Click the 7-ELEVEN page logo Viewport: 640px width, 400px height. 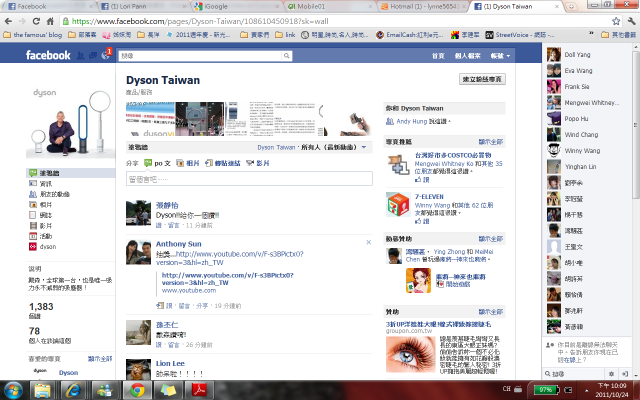click(398, 204)
